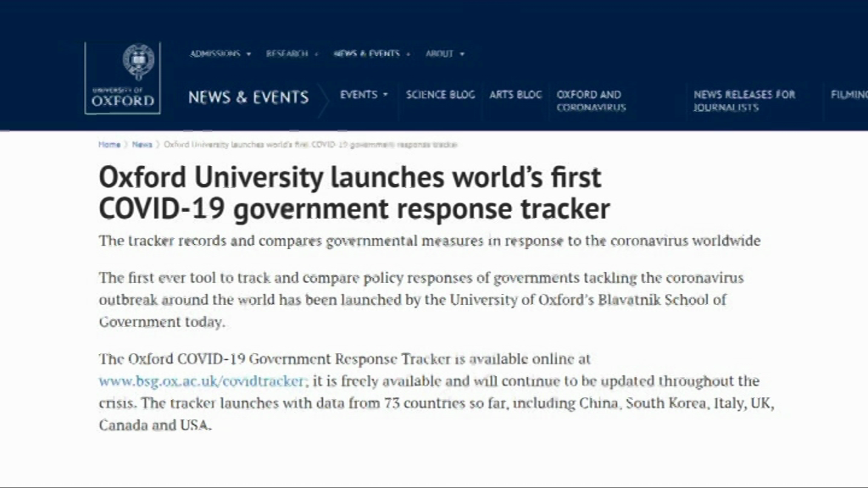Expand the Admissions dropdown menu
Screen dimensions: 868x488
[220, 54]
